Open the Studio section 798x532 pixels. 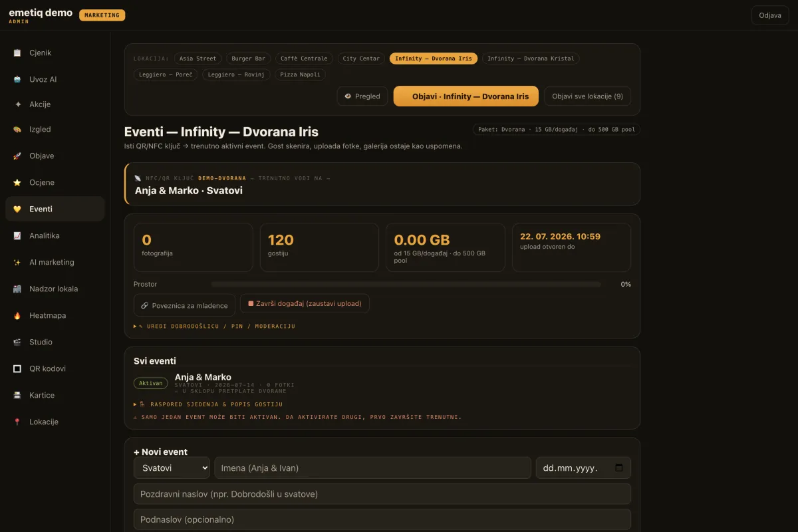(55, 342)
